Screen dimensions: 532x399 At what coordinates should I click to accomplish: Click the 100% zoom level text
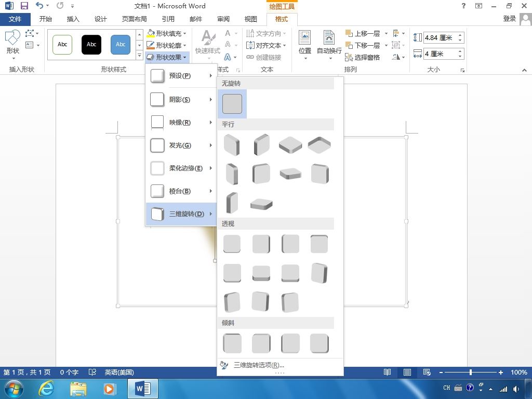point(519,372)
